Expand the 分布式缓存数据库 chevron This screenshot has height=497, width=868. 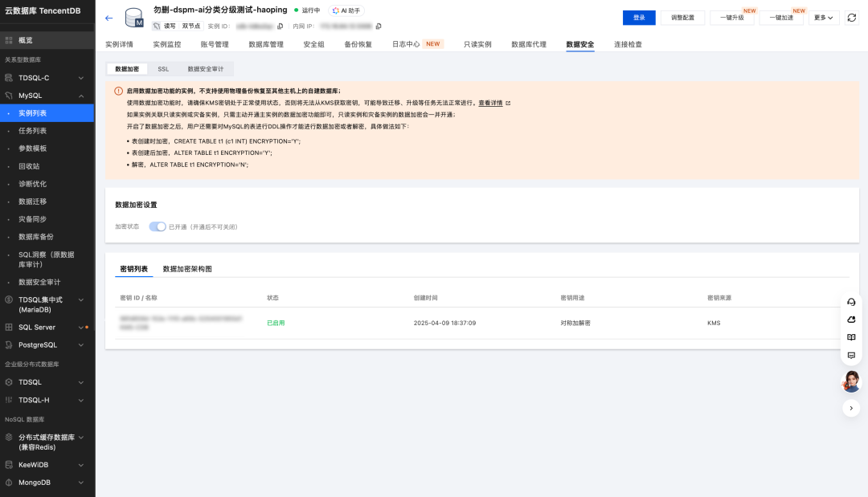(x=81, y=438)
